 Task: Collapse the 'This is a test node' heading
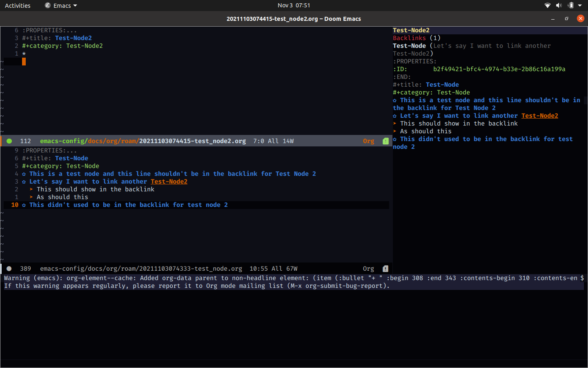click(x=24, y=173)
